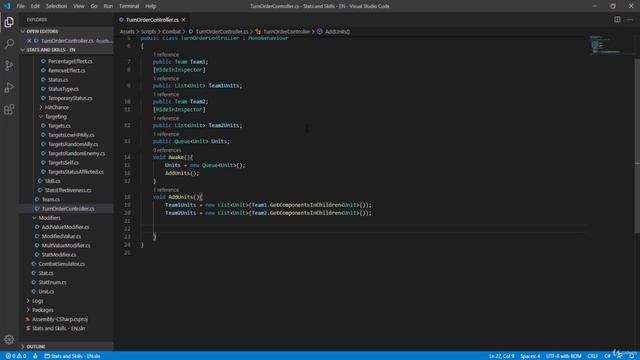Click '0 references' CodeLens above Awake
640x360 pixels.
[167, 150]
